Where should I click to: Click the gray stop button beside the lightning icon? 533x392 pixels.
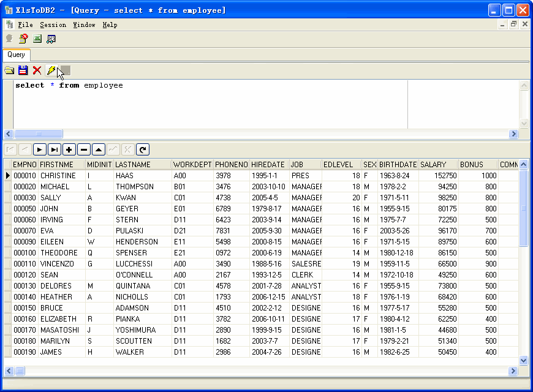tap(66, 70)
